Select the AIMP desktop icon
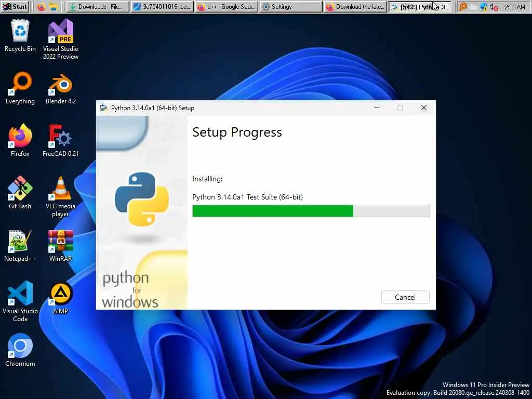The image size is (532, 399). point(61,298)
